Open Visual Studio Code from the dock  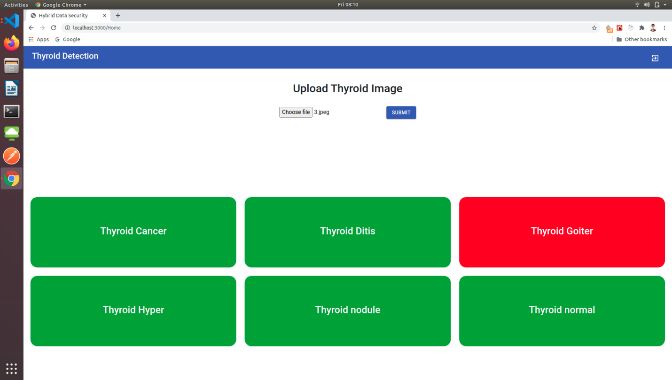(x=12, y=21)
